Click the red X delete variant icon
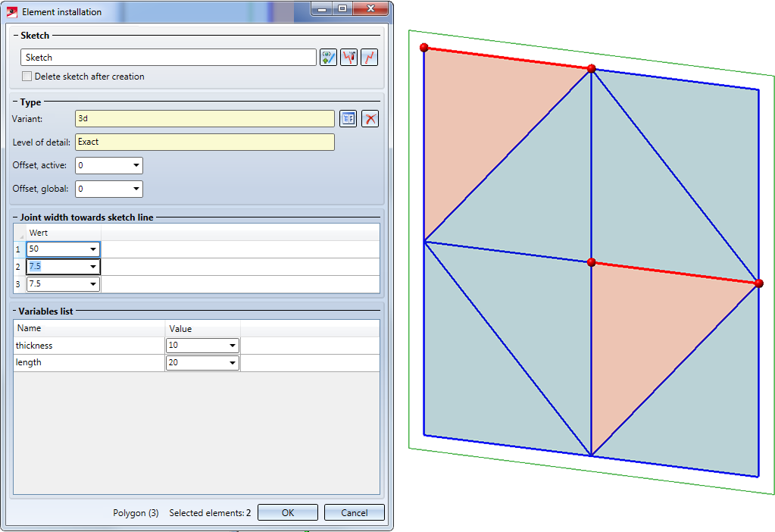Screen dimensions: 775x532 click(370, 118)
